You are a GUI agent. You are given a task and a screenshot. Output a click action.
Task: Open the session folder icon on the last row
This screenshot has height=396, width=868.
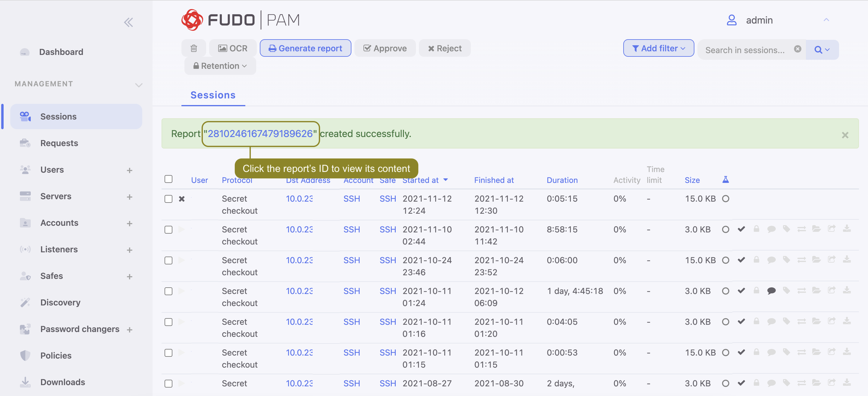click(x=816, y=383)
